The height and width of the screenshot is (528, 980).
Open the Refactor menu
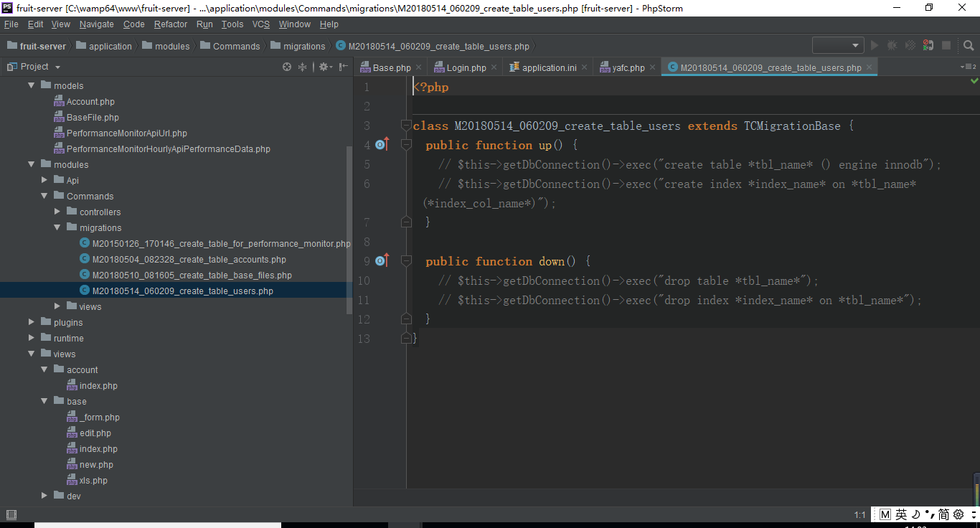(x=171, y=24)
